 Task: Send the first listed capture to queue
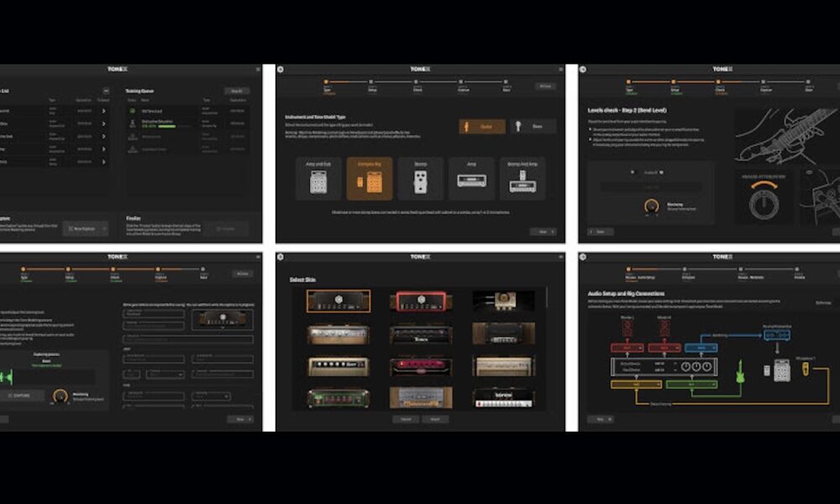pyautogui.click(x=104, y=110)
